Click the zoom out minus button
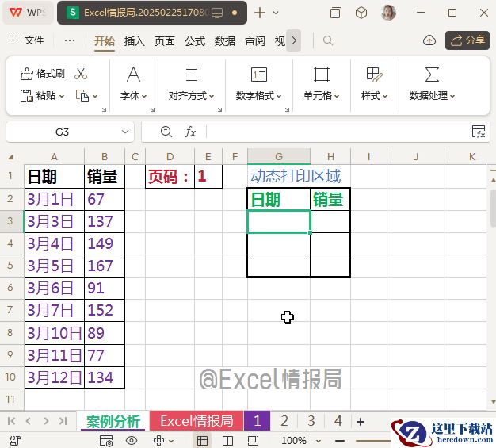 [x=339, y=441]
